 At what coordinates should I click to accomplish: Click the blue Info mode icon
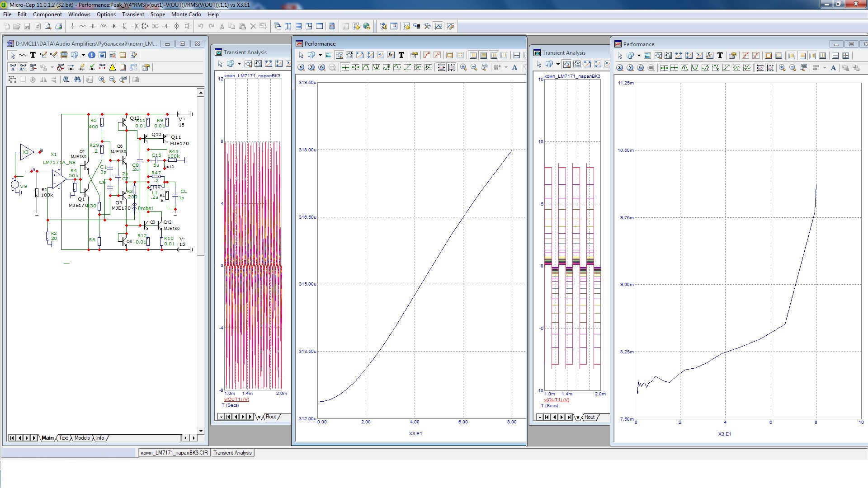(x=92, y=55)
